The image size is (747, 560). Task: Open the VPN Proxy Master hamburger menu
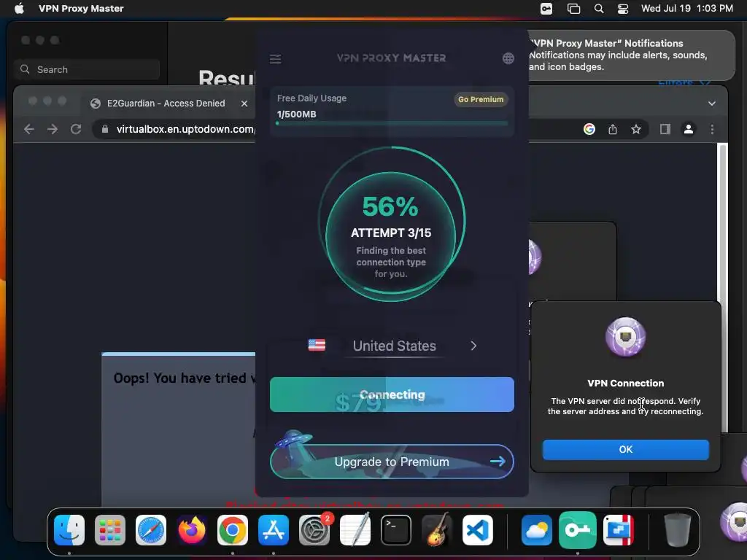275,59
